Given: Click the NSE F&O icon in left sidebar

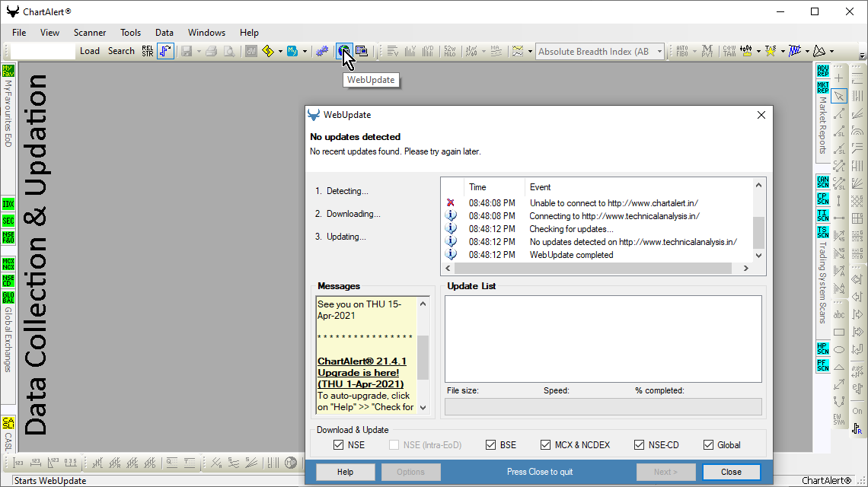Looking at the screenshot, I should click(8, 237).
